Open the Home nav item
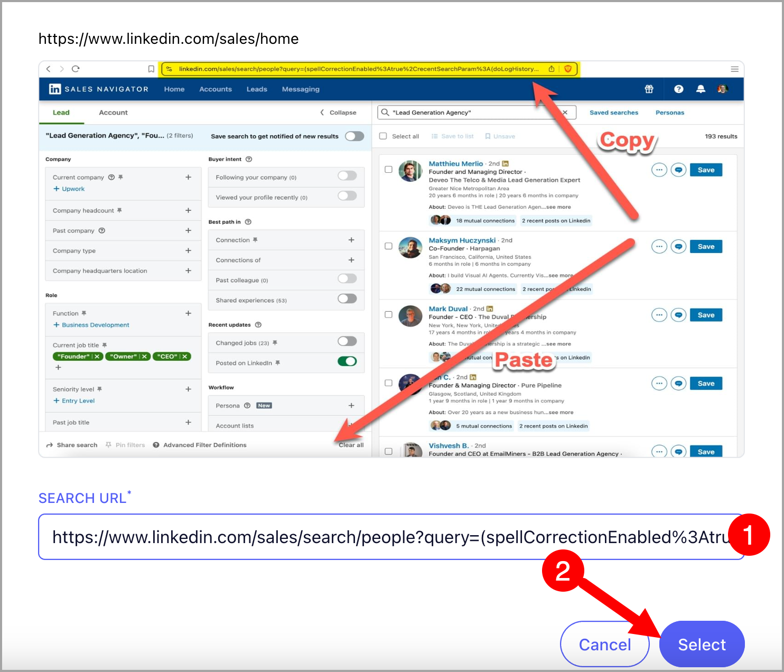The image size is (784, 672). 174,89
